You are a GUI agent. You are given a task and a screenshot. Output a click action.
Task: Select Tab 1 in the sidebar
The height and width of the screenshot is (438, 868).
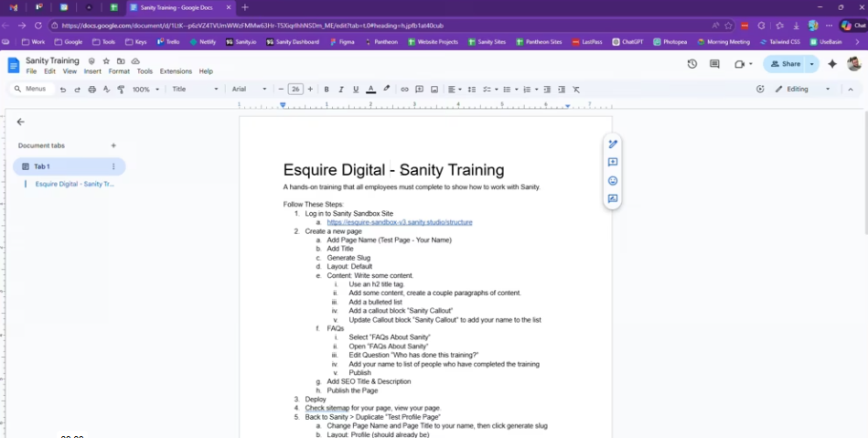click(70, 166)
